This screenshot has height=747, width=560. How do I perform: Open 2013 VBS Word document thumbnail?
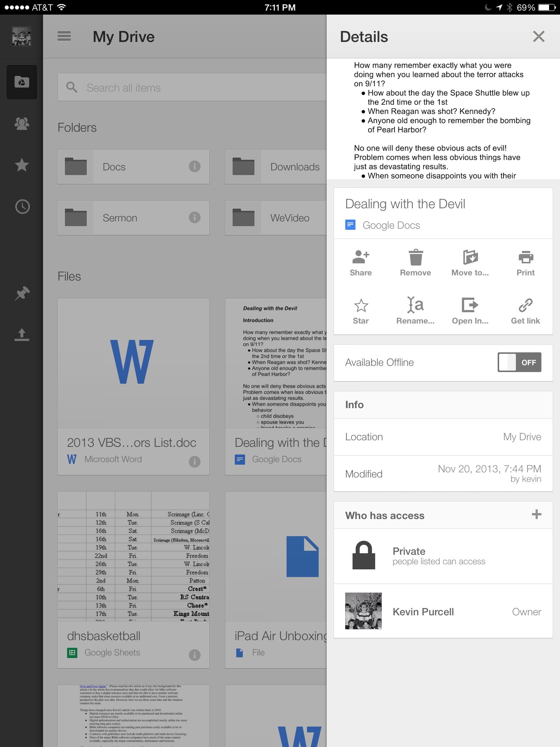(133, 363)
